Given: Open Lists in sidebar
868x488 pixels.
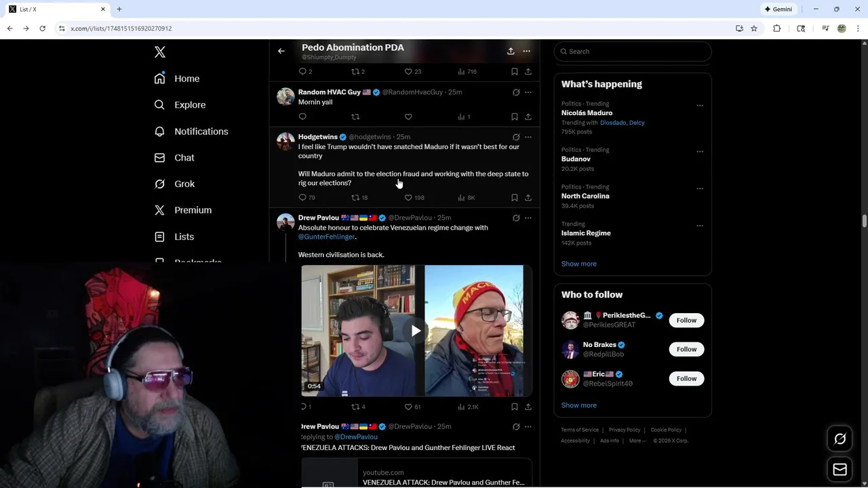Looking at the screenshot, I should [x=174, y=237].
